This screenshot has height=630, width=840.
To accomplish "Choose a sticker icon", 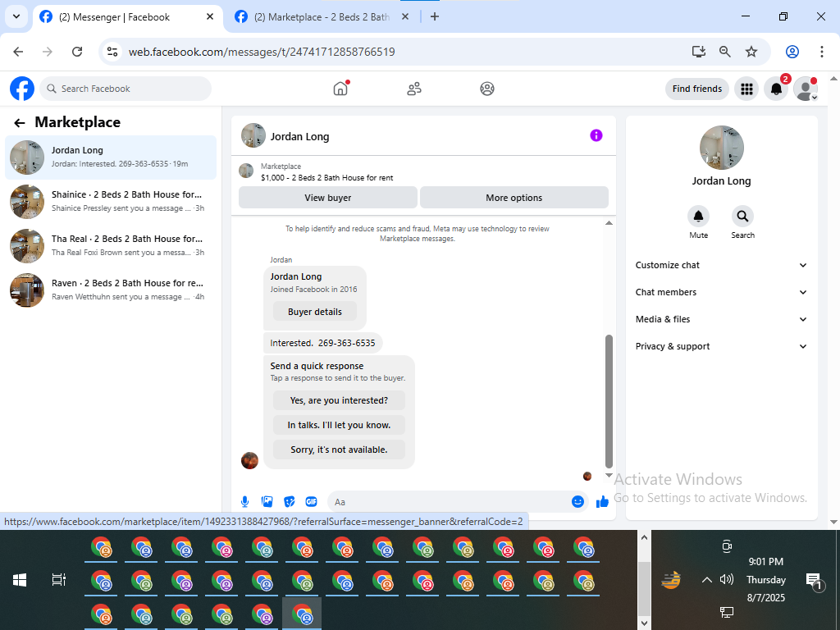I will (x=290, y=501).
